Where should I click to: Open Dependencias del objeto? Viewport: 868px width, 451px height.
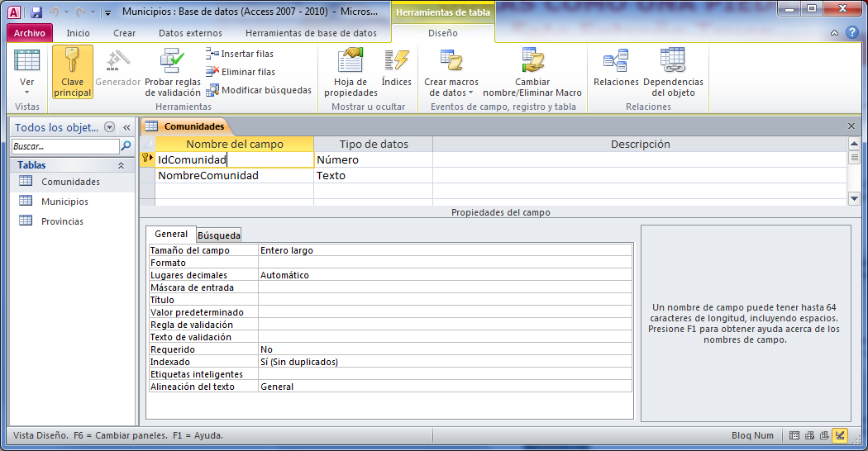673,72
